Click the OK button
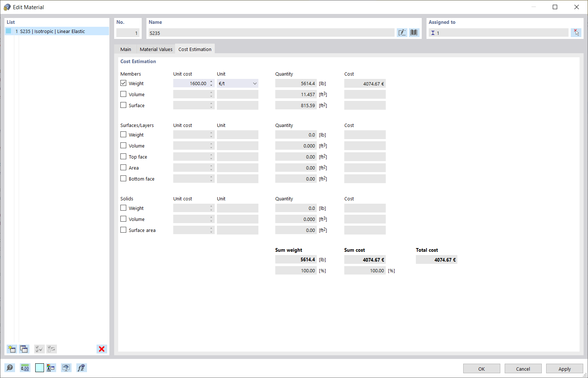The image size is (588, 378). (482, 369)
